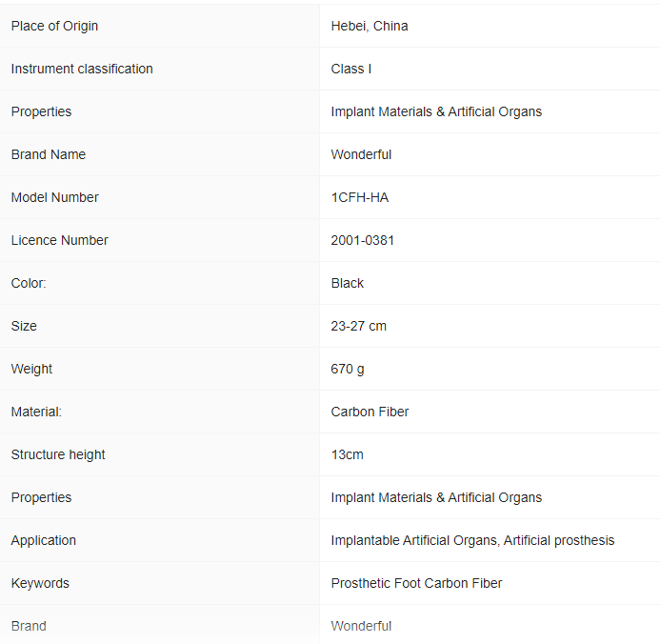Screen dimensions: 660x644
Task: Select licence value "2001-0381"
Action: pyautogui.click(x=363, y=240)
